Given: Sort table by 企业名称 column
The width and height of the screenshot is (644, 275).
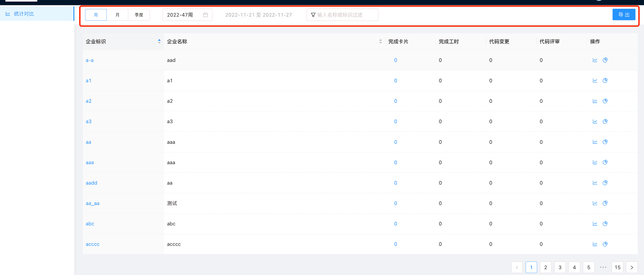Looking at the screenshot, I should [x=380, y=41].
